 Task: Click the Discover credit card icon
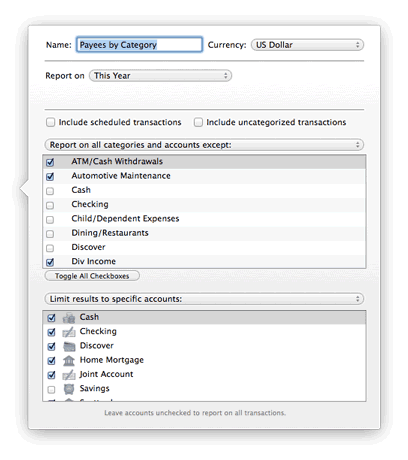(69, 346)
